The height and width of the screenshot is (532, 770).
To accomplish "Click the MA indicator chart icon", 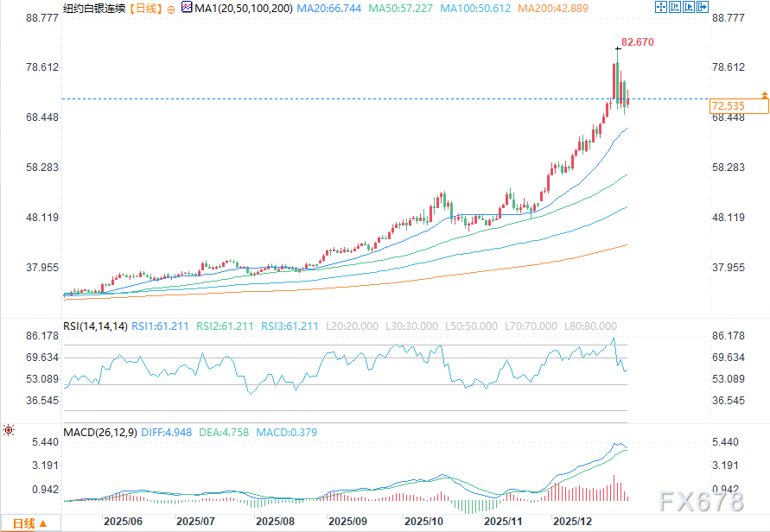I will coord(185,8).
